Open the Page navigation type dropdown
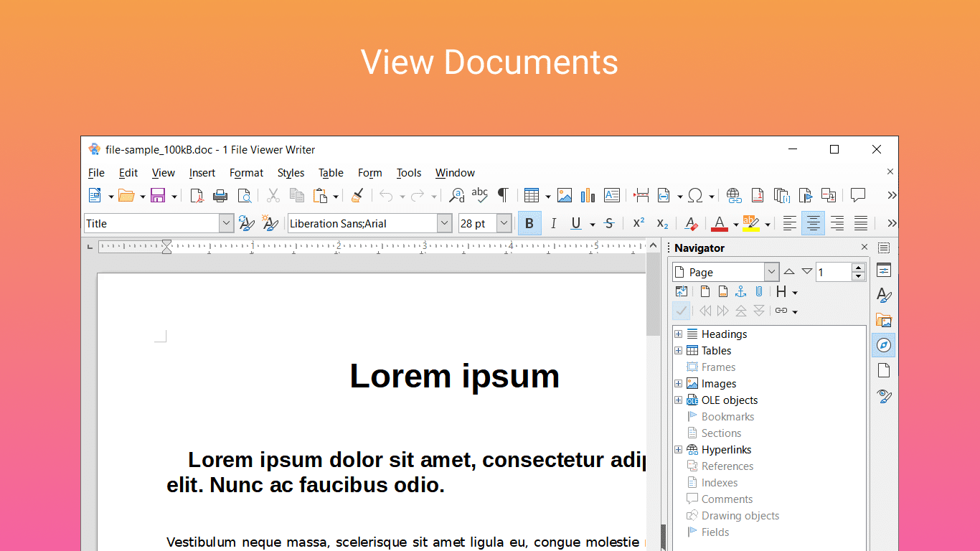Viewport: 980px width, 551px height. tap(771, 272)
